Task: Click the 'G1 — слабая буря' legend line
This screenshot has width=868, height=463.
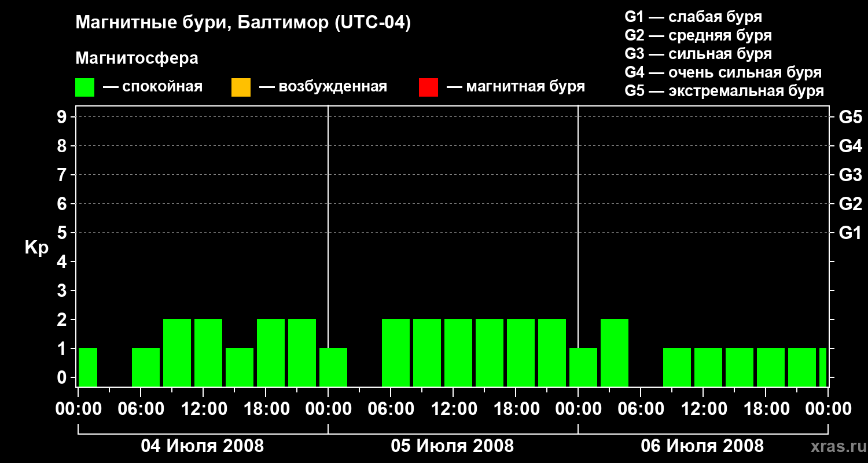Action: tap(693, 17)
